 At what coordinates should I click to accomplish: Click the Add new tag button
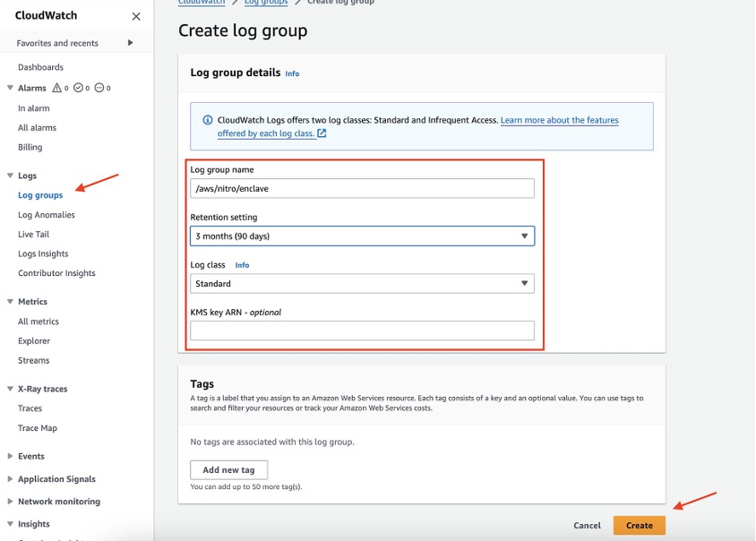(x=228, y=469)
